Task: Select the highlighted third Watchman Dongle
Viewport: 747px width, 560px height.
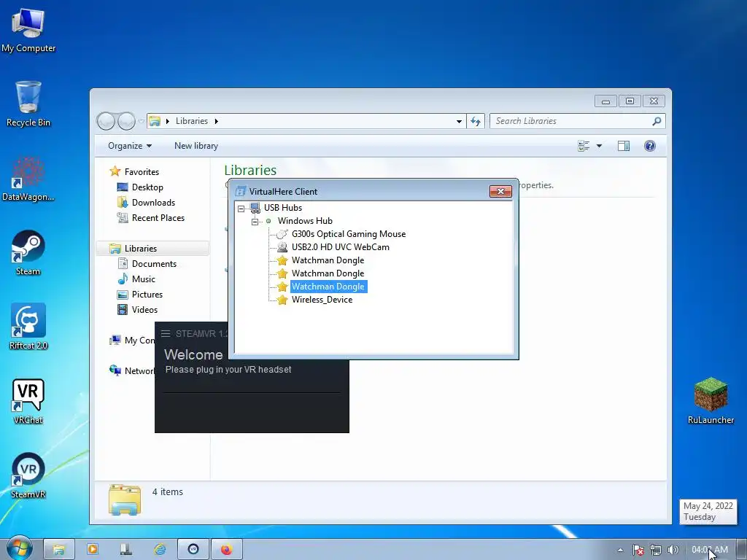Action: [x=328, y=286]
